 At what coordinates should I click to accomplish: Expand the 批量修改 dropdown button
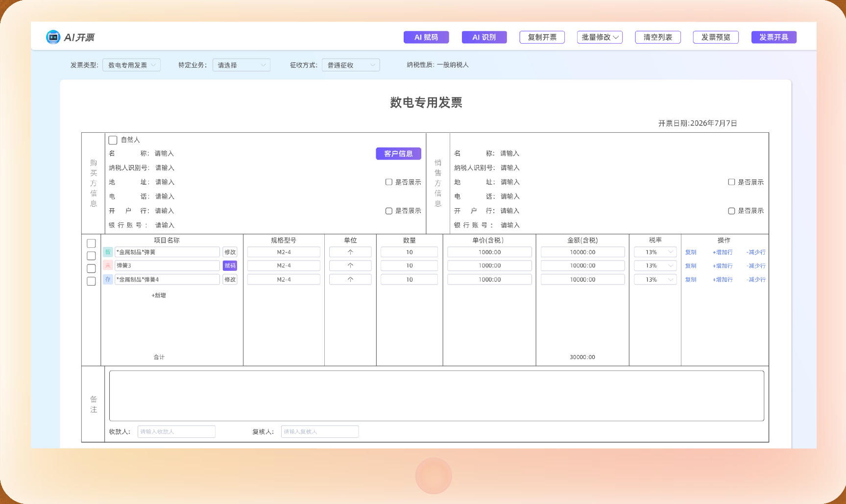pyautogui.click(x=600, y=37)
